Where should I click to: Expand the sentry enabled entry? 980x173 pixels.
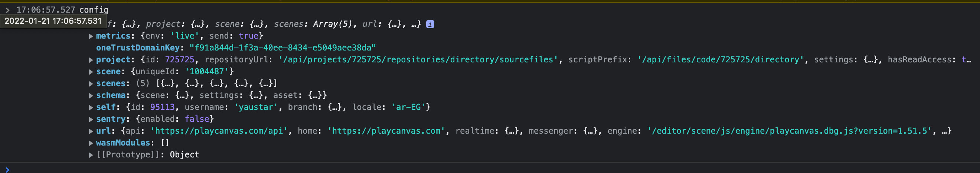click(91, 120)
